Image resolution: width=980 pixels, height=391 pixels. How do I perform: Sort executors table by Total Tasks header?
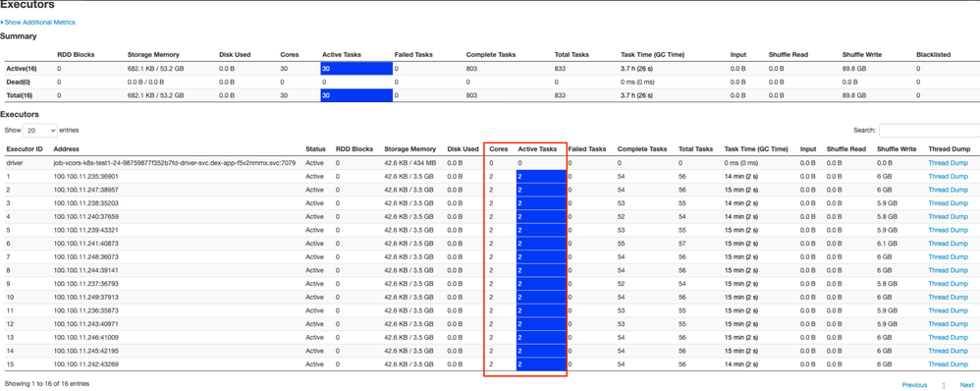pos(695,149)
